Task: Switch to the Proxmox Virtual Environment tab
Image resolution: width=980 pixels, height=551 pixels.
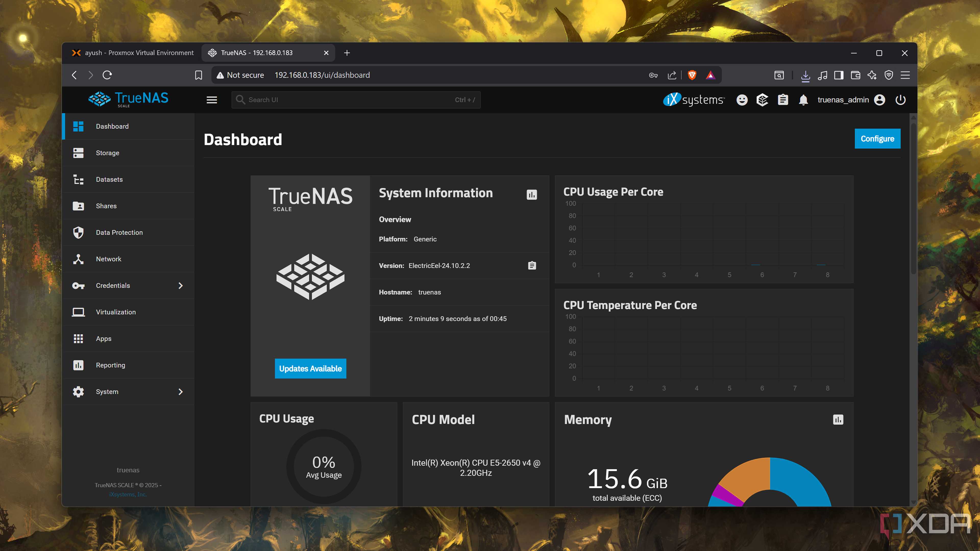Action: point(133,53)
